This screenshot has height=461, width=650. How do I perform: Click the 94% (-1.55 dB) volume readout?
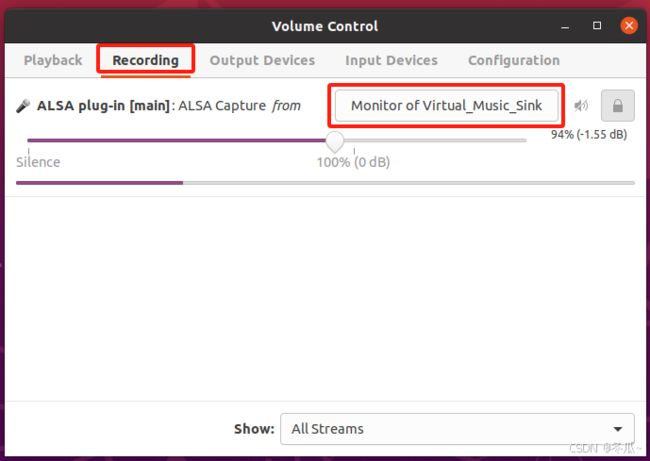point(589,134)
